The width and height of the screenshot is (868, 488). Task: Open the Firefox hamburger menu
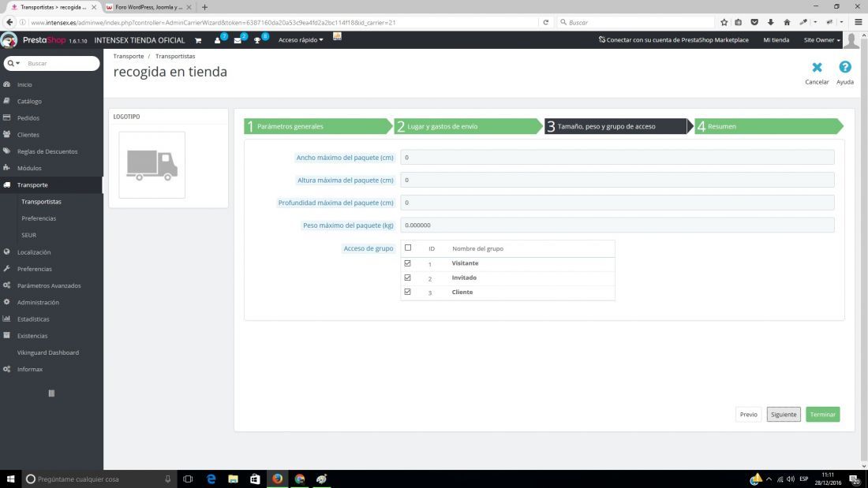coord(858,22)
